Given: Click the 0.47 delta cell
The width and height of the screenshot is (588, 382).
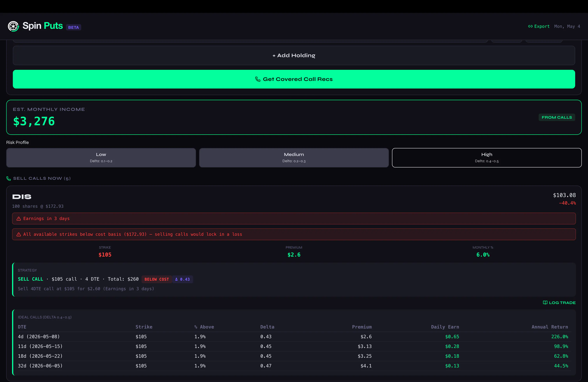Looking at the screenshot, I should [266, 366].
